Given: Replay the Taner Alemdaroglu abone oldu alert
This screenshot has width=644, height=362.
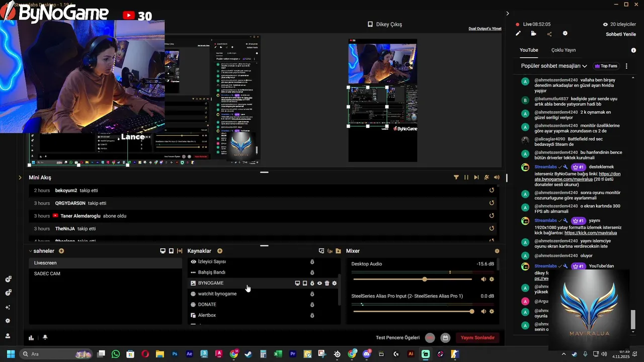Looking at the screenshot, I should tap(492, 216).
